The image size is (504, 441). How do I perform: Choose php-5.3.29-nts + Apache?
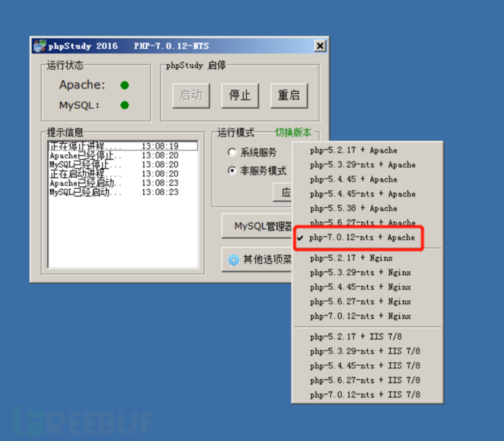(x=367, y=165)
